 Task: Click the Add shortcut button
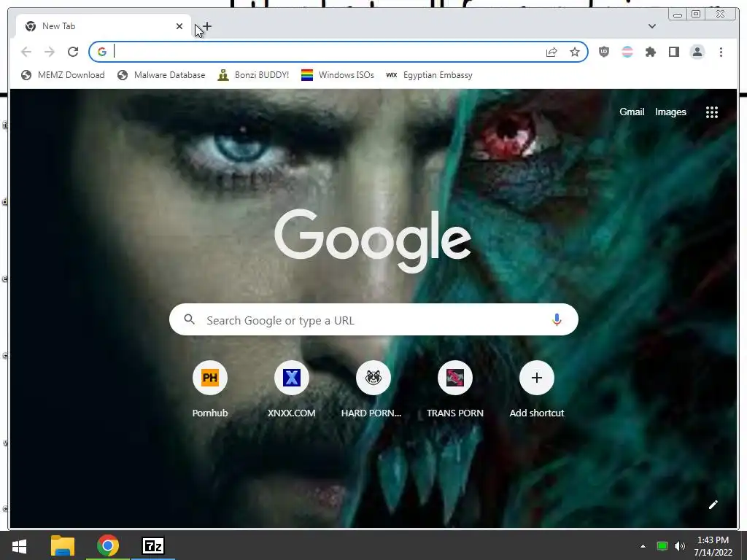pos(537,390)
